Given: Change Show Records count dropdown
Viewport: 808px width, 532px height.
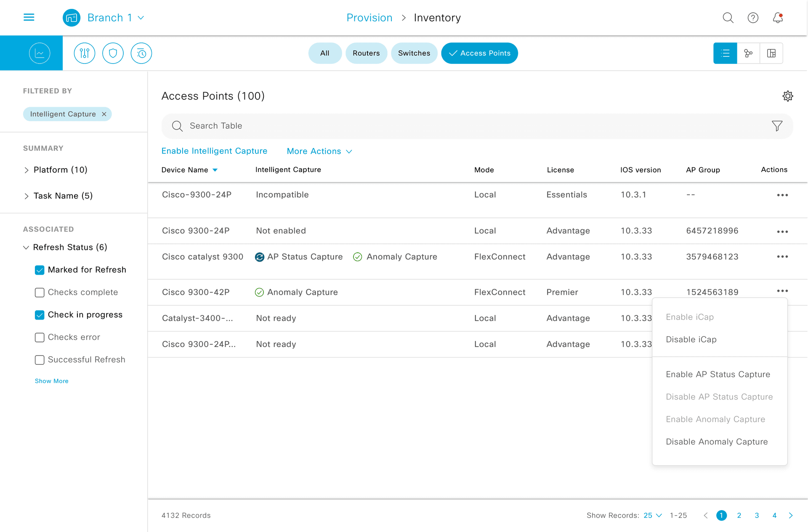Looking at the screenshot, I should tap(653, 516).
